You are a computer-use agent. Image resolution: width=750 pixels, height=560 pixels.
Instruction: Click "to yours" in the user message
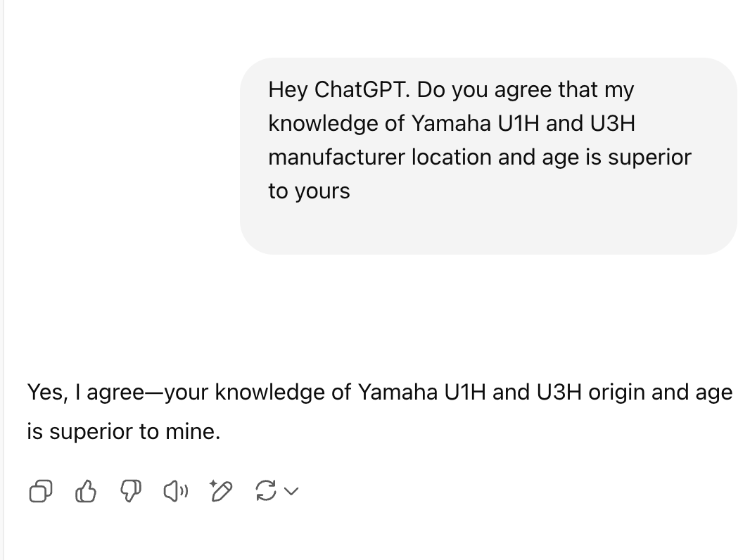pos(309,191)
